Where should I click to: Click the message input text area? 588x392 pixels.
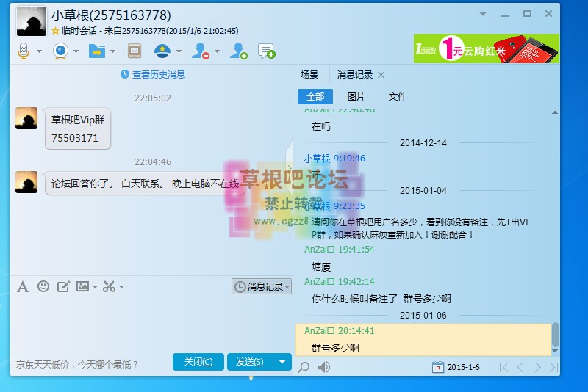(151, 324)
